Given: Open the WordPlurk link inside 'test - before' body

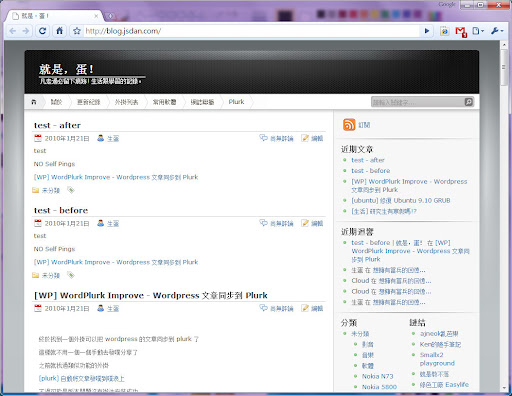Looking at the screenshot, I should [116, 262].
